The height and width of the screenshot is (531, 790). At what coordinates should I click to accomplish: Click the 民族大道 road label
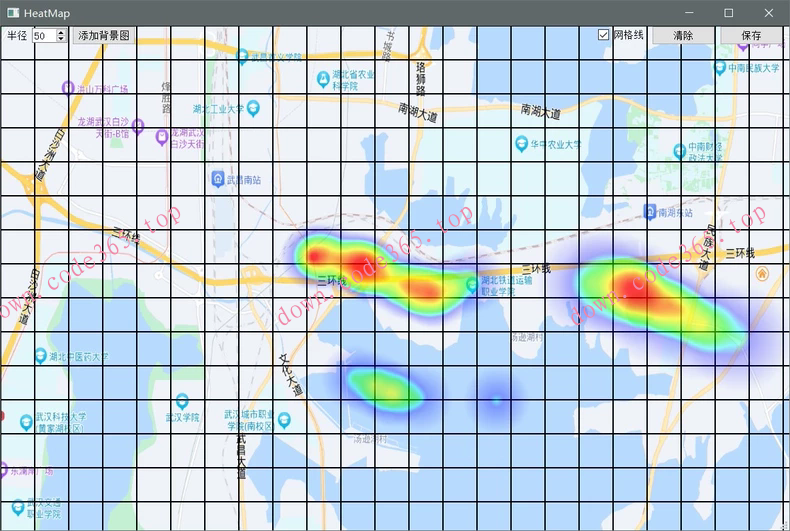[x=708, y=248]
